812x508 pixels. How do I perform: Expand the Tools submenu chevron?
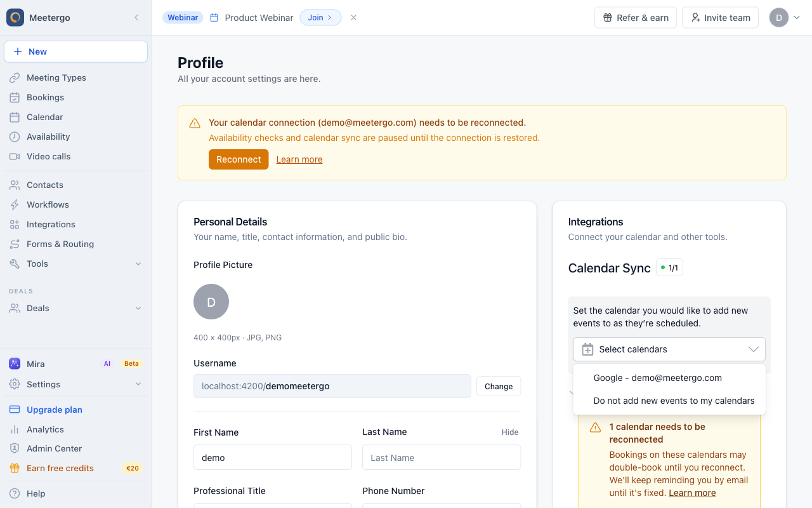tap(138, 264)
